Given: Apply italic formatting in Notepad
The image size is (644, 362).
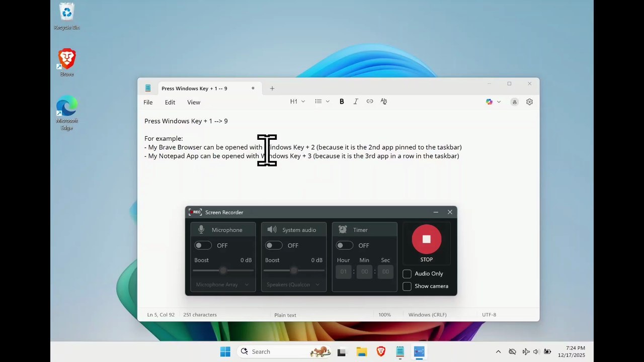Looking at the screenshot, I should click(x=356, y=102).
